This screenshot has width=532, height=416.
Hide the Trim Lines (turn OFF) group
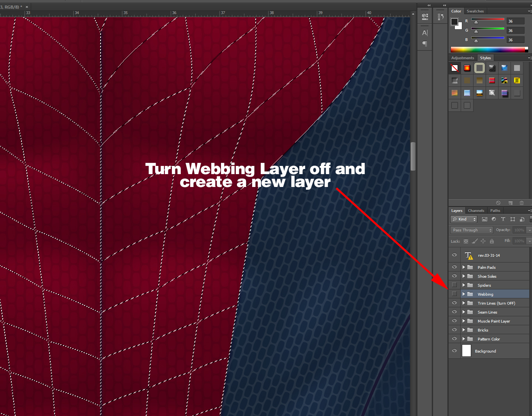(x=454, y=303)
